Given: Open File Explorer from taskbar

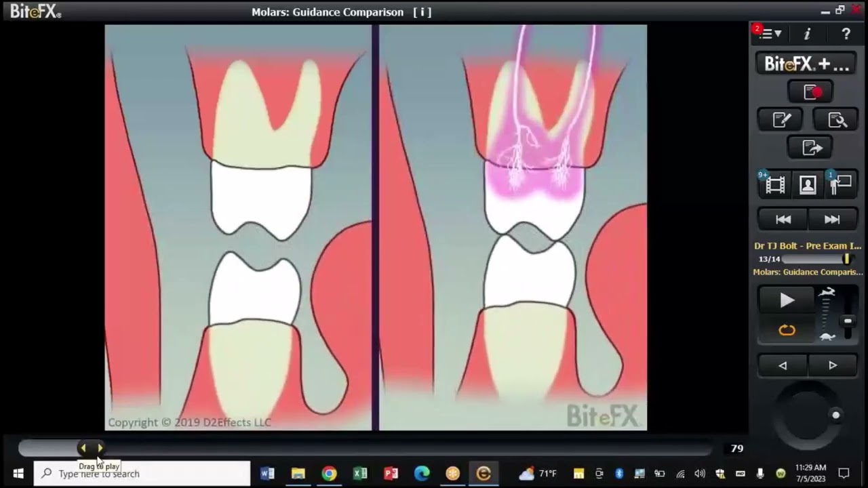Looking at the screenshot, I should coord(298,474).
